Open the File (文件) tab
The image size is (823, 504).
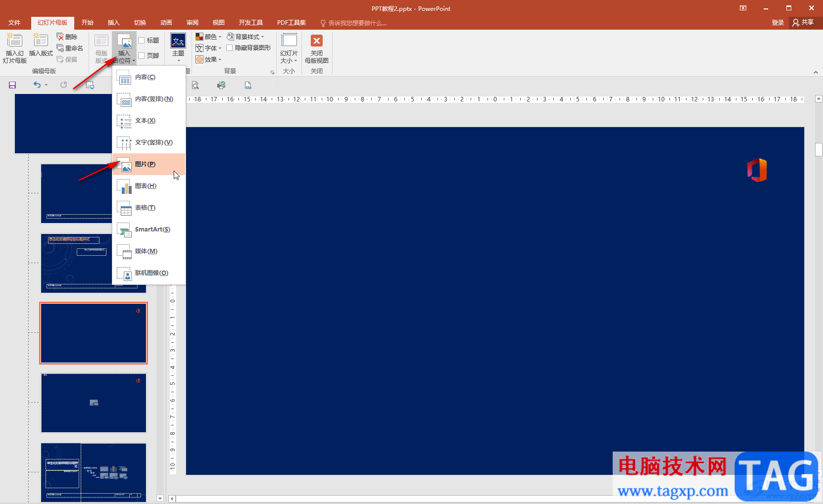(14, 23)
